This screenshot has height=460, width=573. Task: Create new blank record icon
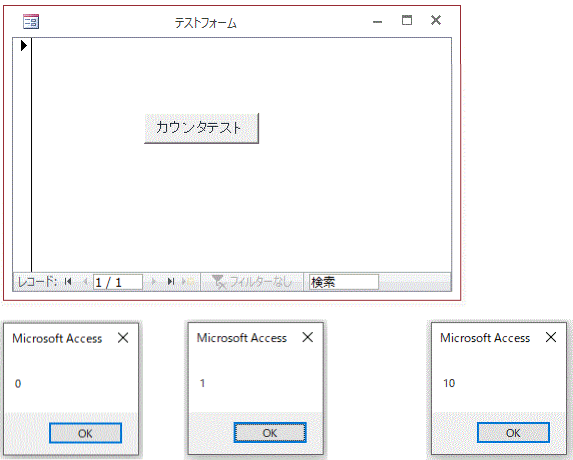(x=188, y=282)
